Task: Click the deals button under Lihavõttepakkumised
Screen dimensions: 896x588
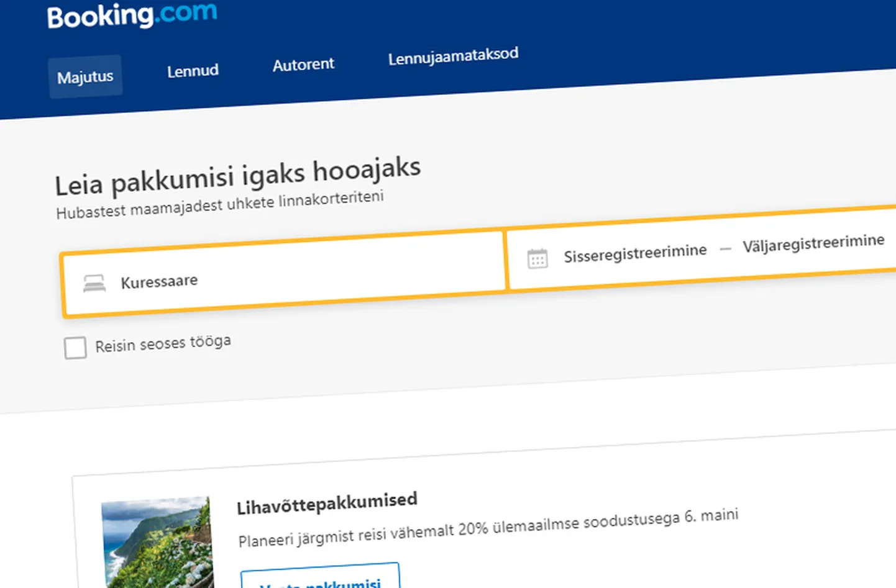Action: tap(320, 576)
